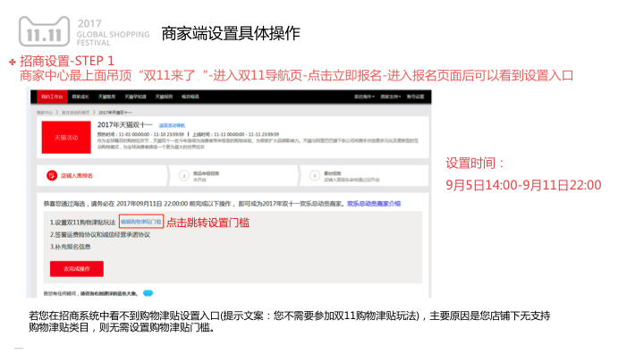This screenshot has height=362, width=644.
Task: Click the red 去完成操作 button
Action: (x=77, y=269)
